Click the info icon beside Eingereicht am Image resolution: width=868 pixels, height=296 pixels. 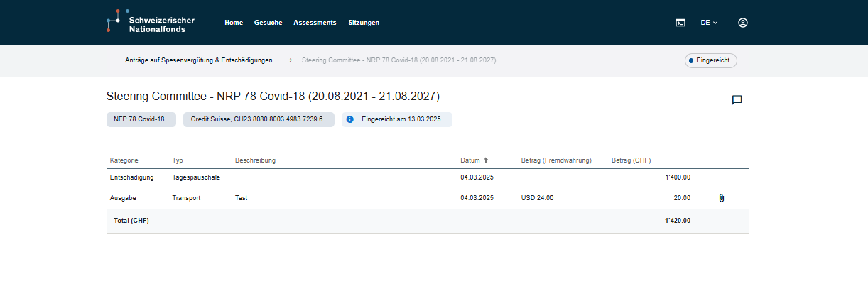point(350,119)
